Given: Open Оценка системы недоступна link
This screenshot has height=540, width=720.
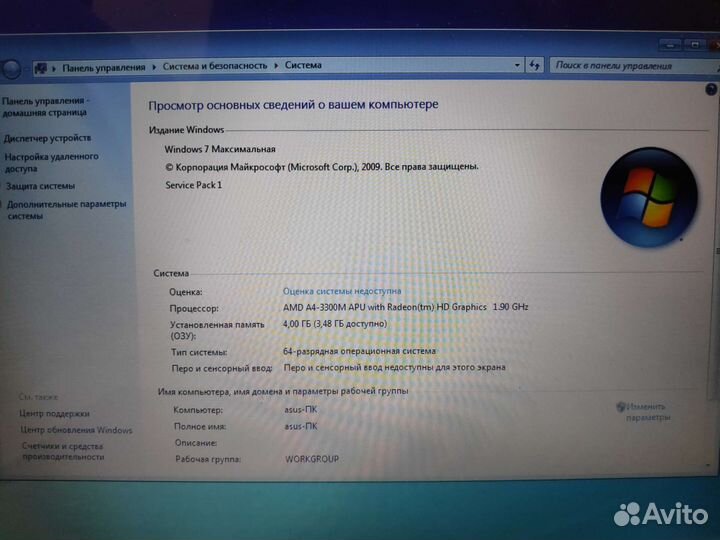Looking at the screenshot, I should pos(343,290).
